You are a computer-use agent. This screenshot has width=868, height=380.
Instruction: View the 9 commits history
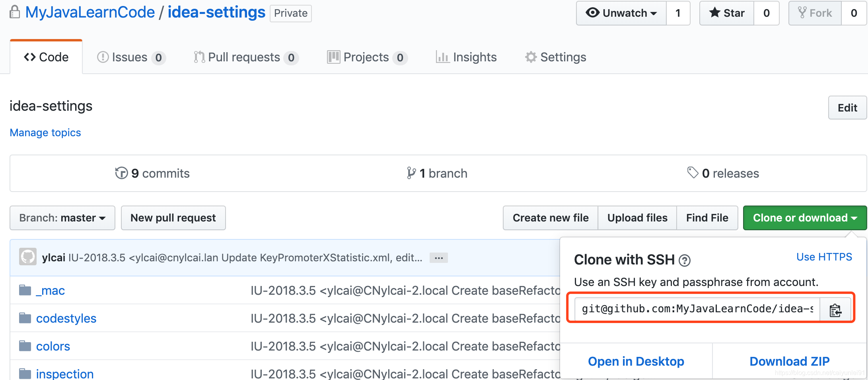point(152,173)
